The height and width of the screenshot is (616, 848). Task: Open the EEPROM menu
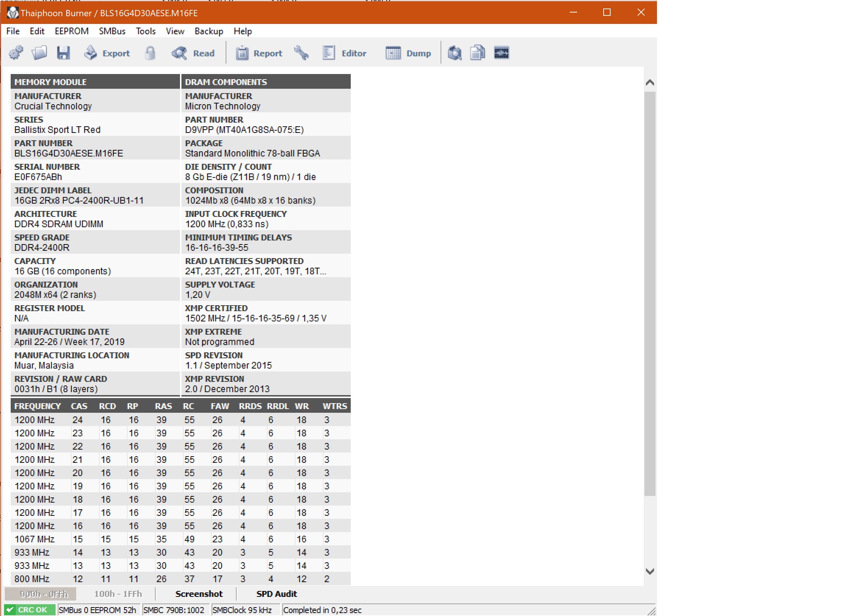(71, 31)
